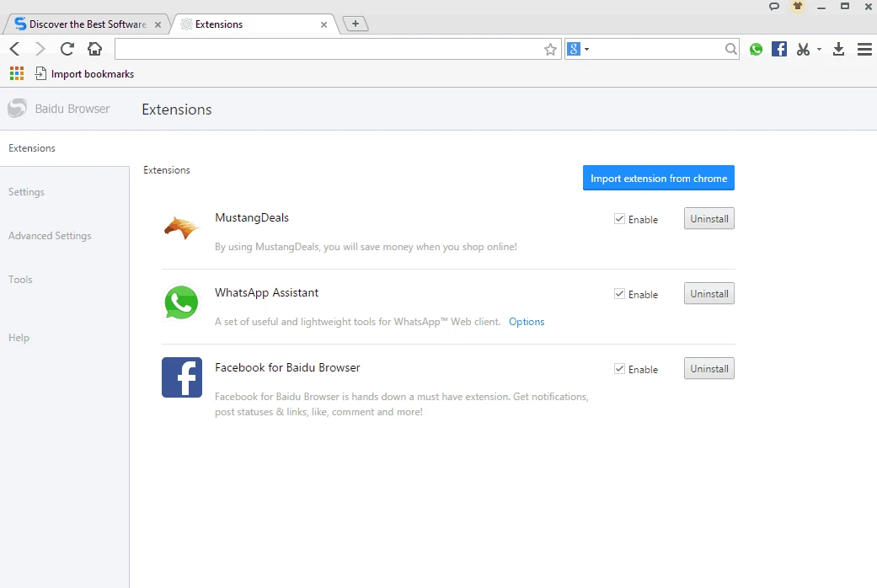The image size is (877, 588).
Task: Click Import bookmarks in bookmarks bar
Action: [x=84, y=74]
